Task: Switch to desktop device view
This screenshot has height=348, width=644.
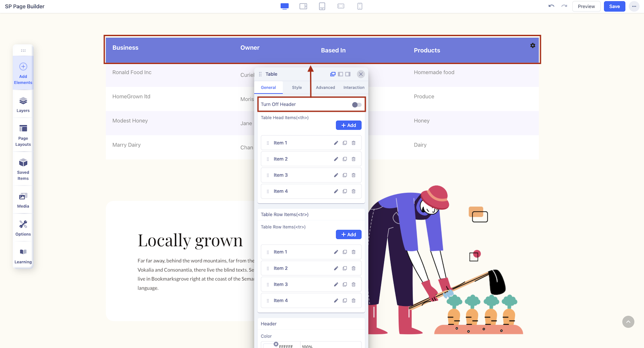Action: click(x=284, y=6)
